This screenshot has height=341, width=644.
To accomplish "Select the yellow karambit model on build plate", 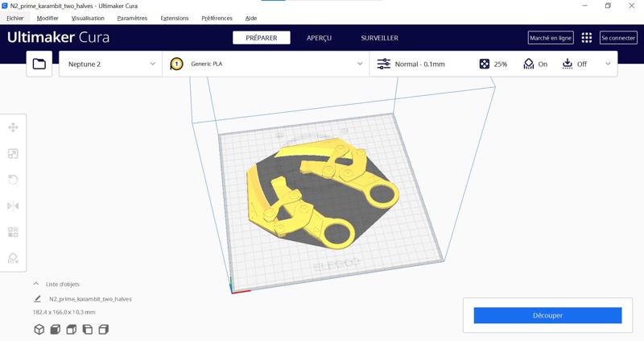I will 323,193.
